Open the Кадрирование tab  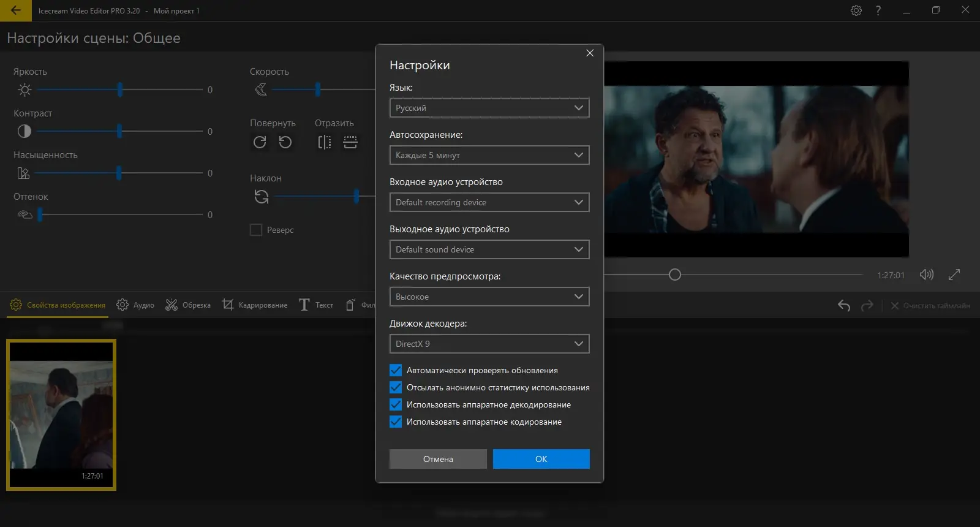pos(255,305)
